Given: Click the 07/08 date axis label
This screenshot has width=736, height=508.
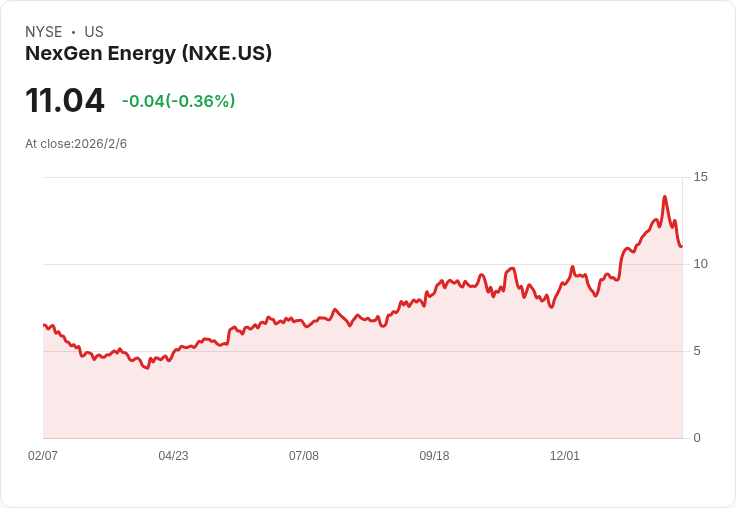Looking at the screenshot, I should tap(304, 456).
